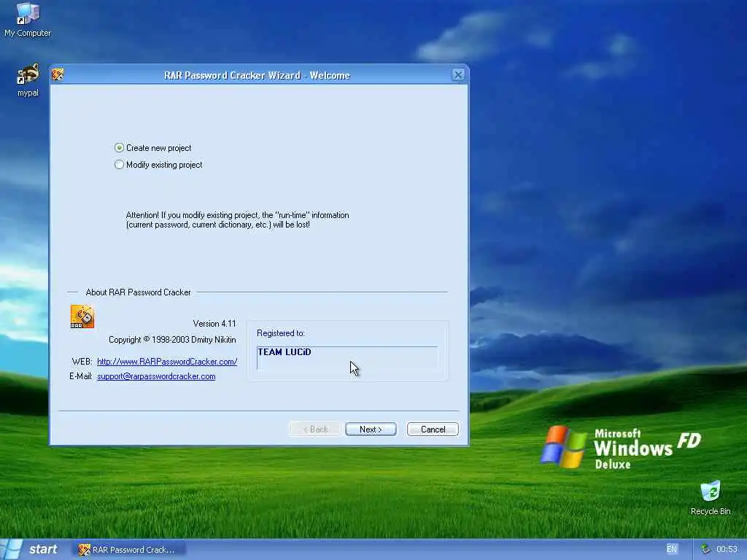
Task: Click the wizard title bar app icon
Action: 58,75
